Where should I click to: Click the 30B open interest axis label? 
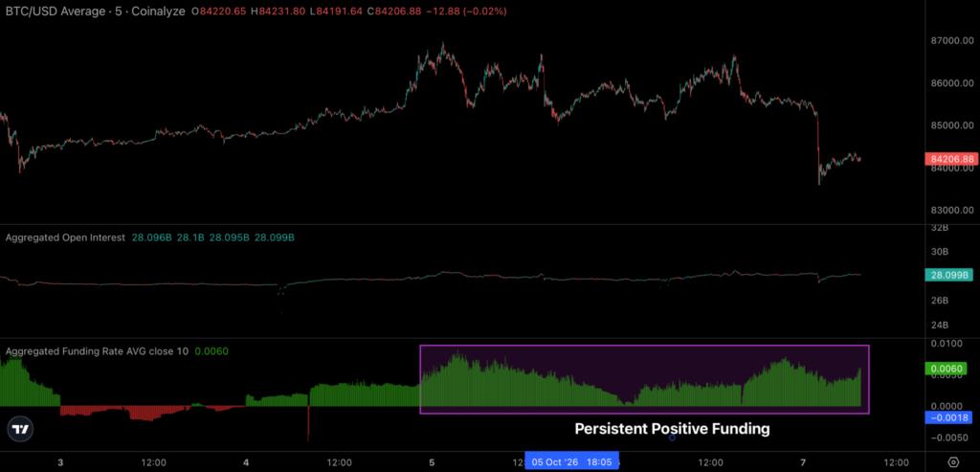[940, 251]
